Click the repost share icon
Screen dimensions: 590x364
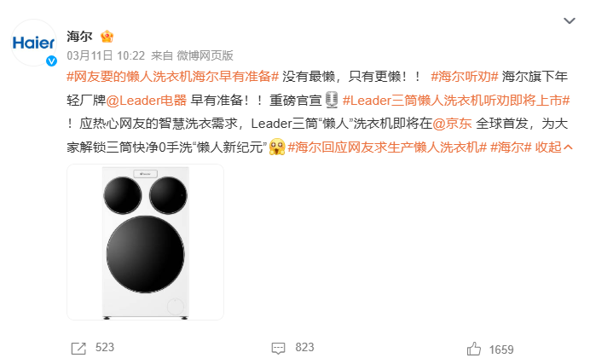[x=78, y=348]
